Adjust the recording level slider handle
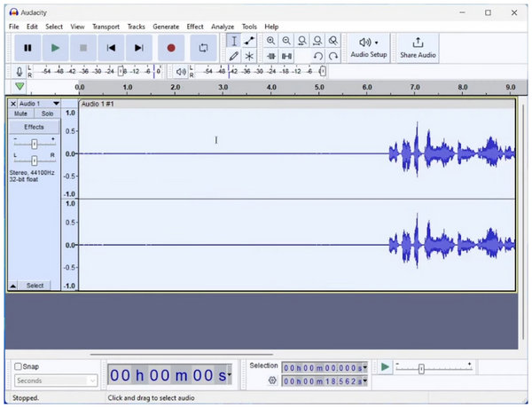The width and height of the screenshot is (532, 408). coord(121,71)
